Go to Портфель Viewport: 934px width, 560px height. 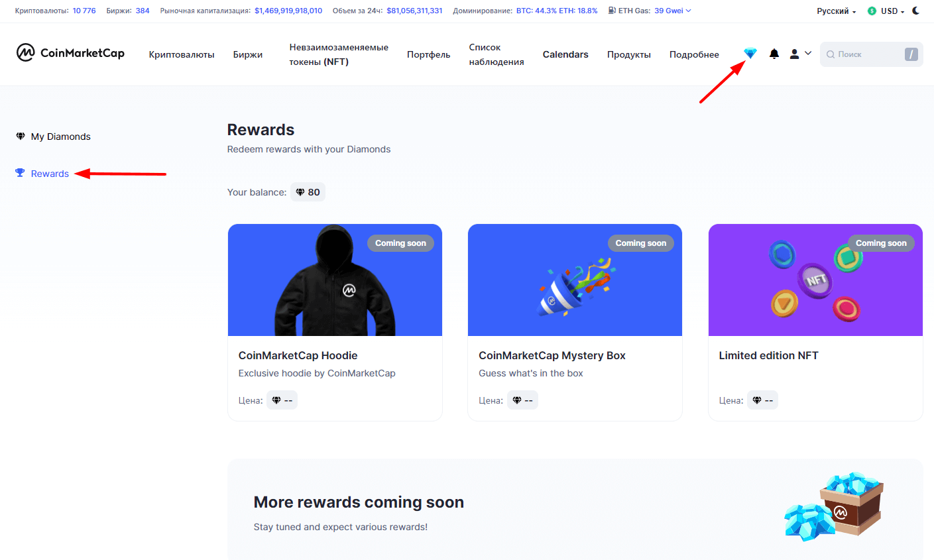tap(429, 54)
